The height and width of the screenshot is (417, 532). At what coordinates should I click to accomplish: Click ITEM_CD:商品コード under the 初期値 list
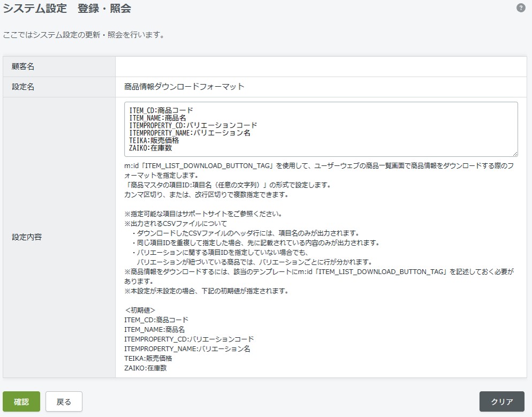pos(156,320)
